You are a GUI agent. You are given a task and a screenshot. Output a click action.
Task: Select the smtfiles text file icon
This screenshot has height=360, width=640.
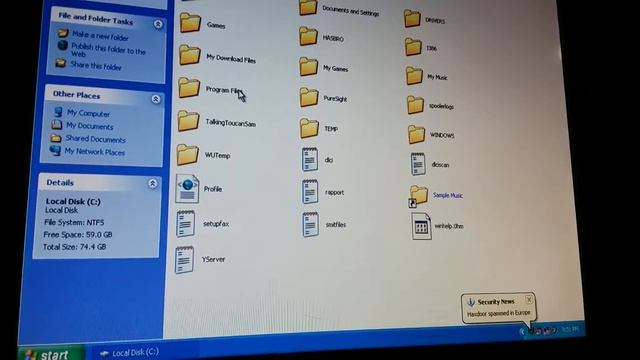[311, 224]
